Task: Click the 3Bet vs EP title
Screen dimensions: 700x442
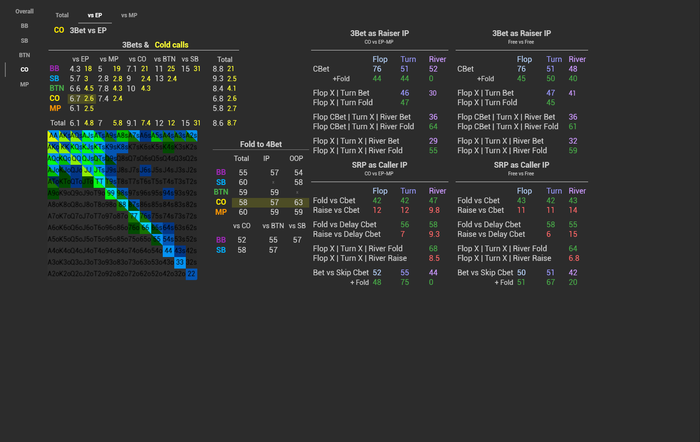Action: pos(88,30)
